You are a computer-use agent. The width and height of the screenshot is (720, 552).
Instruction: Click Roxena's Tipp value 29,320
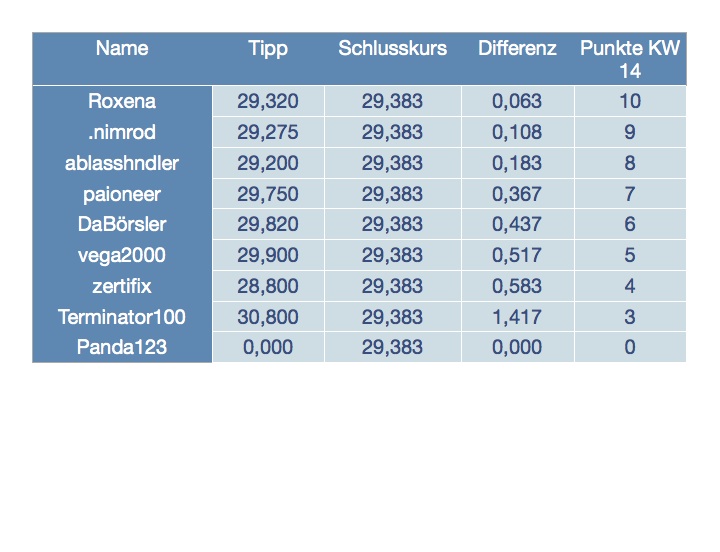click(x=268, y=101)
